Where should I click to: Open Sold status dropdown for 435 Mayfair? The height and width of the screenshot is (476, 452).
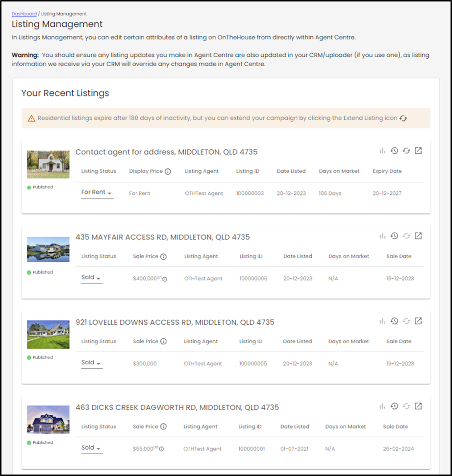pos(92,278)
